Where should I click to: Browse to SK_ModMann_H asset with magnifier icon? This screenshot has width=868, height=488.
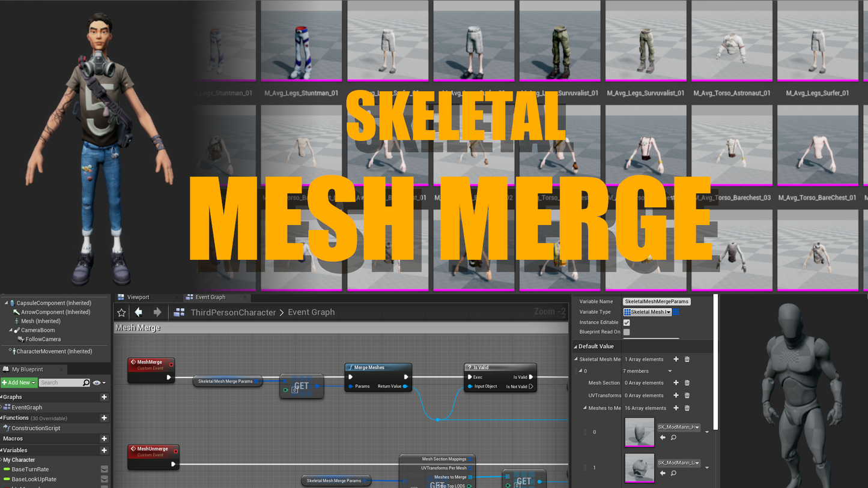coord(673,438)
